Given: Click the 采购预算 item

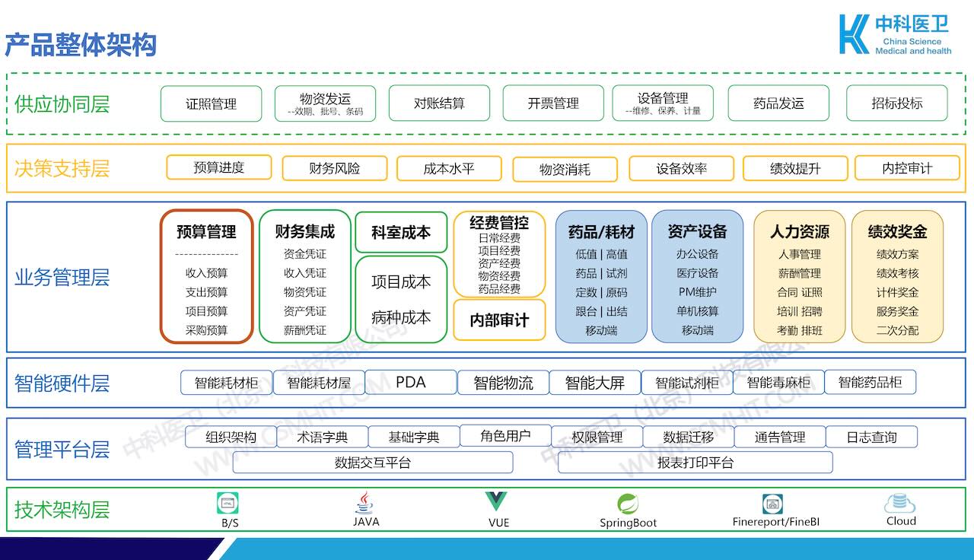Looking at the screenshot, I should 206,330.
